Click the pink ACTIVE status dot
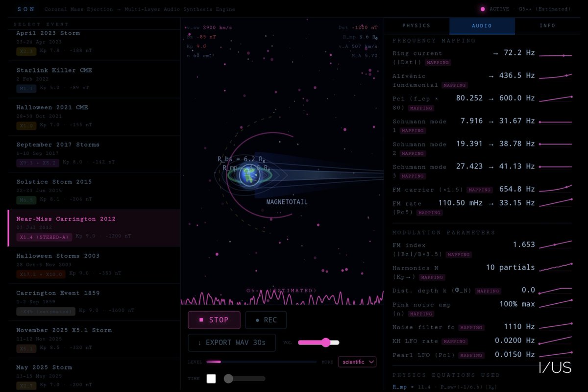The width and height of the screenshot is (588, 392). pos(483,9)
